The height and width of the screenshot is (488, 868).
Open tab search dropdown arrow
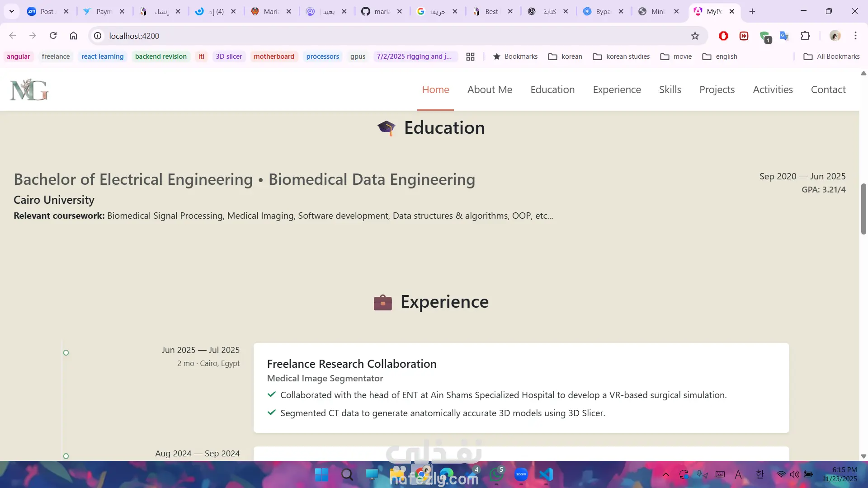pyautogui.click(x=12, y=11)
